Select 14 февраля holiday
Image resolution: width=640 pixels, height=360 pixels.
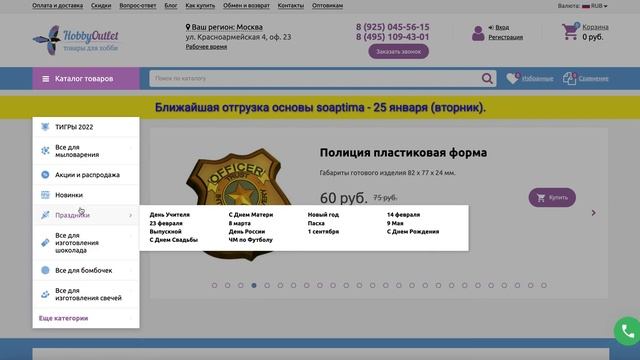point(403,215)
